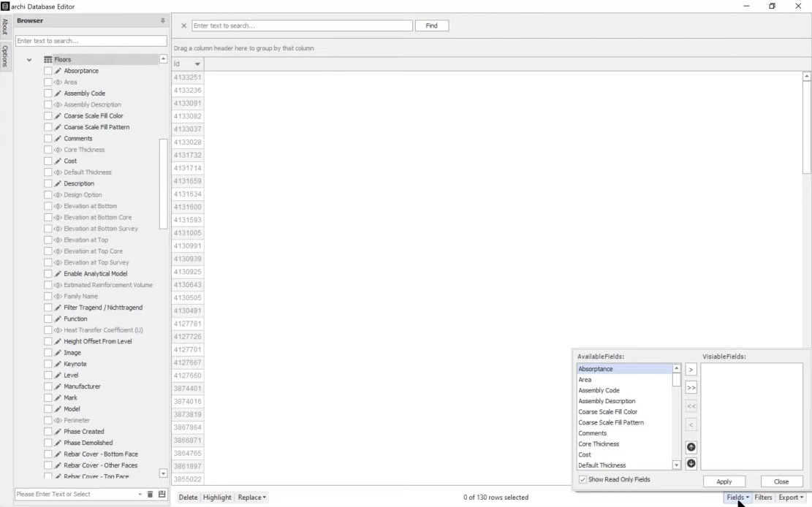Viewport: 812px width, 507px height.
Task: Toggle Show Read Only Fields checkbox
Action: pos(583,479)
